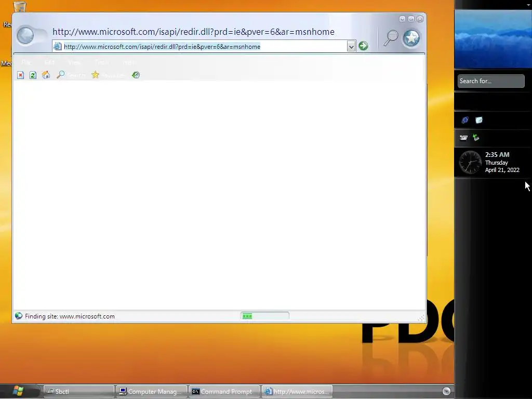The height and width of the screenshot is (399, 532).
Task: Click the page icon in the address bar
Action: point(58,46)
